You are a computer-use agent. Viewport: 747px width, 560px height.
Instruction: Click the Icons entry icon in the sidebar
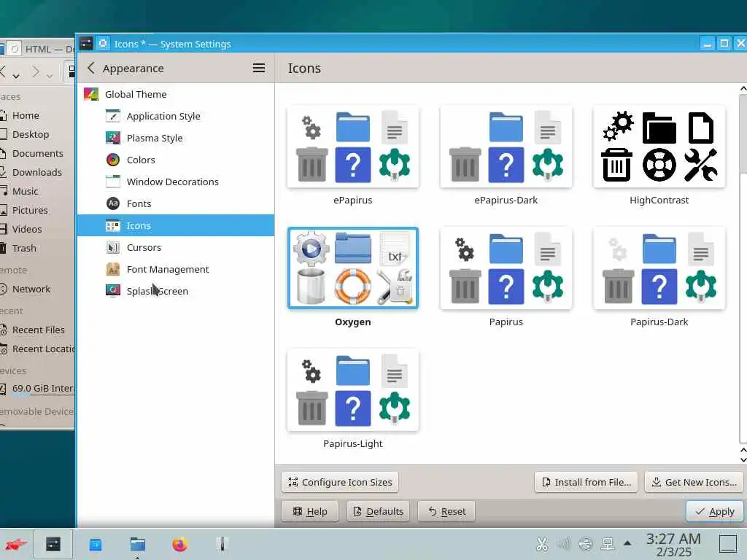113,226
